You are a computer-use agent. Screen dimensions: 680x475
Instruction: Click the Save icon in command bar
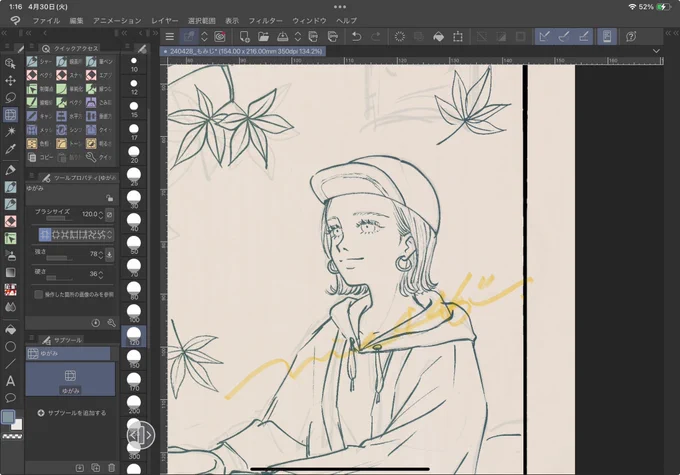(282, 37)
